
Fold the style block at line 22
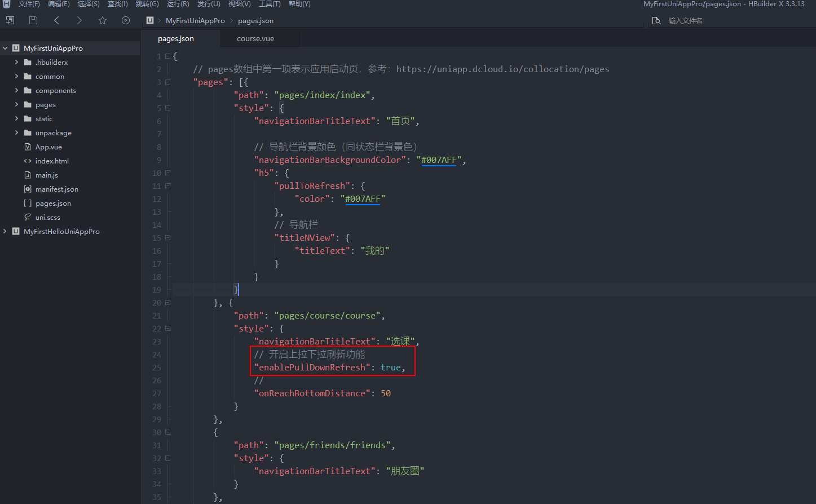(167, 329)
